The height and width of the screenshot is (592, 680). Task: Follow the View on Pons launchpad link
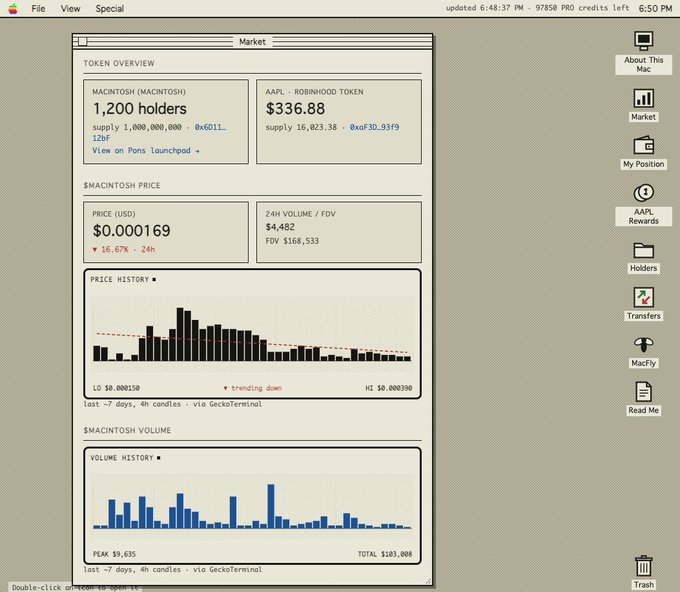tap(146, 150)
